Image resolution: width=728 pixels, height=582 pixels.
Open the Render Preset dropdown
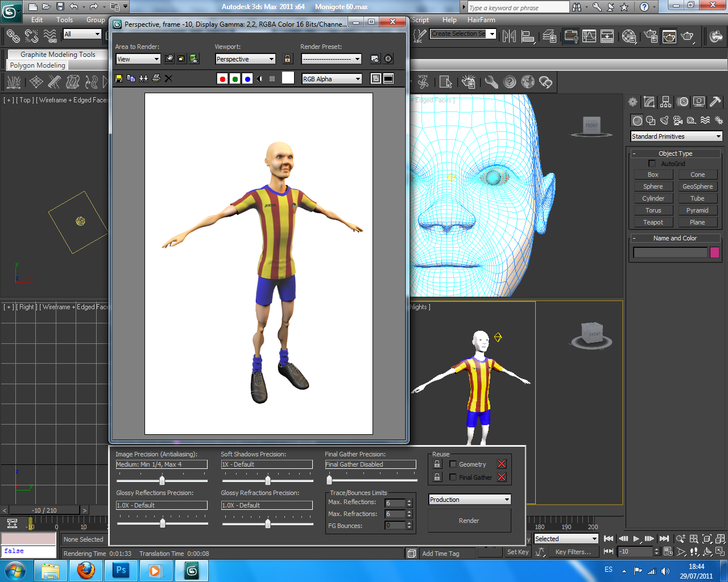click(x=331, y=59)
